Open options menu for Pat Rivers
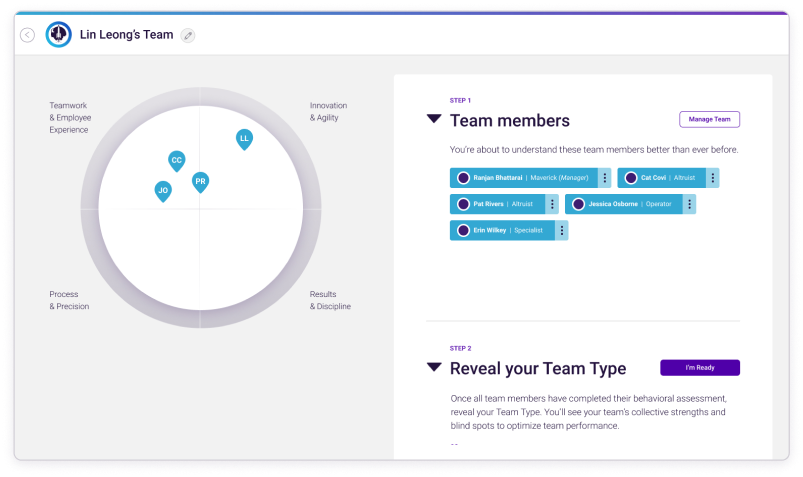803x477 pixels. tap(552, 204)
